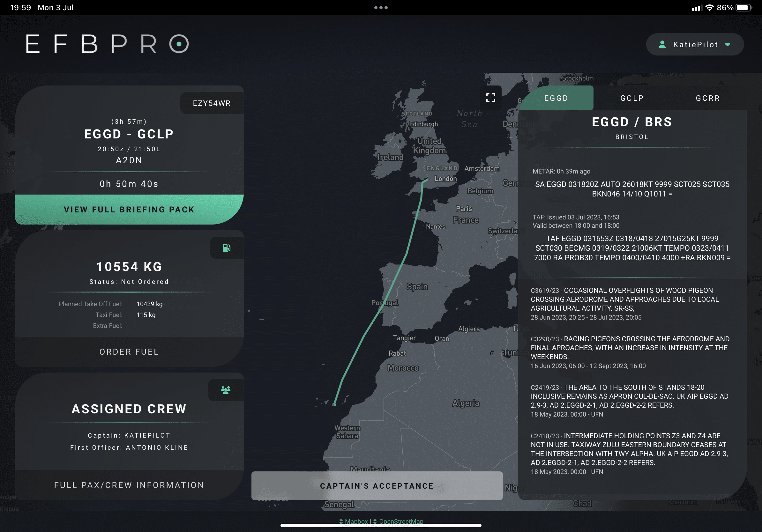The width and height of the screenshot is (762, 532).
Task: Open View Full Briefing Pack
Action: point(129,210)
